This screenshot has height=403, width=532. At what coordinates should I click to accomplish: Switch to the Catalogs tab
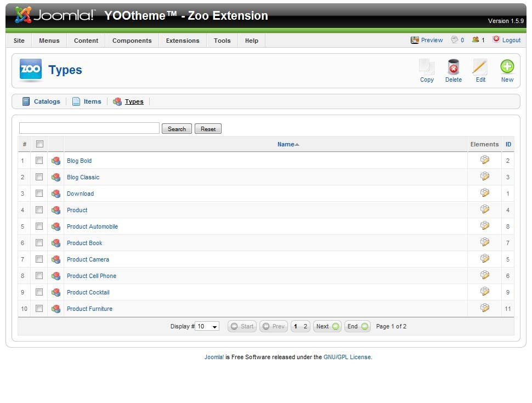(41, 101)
